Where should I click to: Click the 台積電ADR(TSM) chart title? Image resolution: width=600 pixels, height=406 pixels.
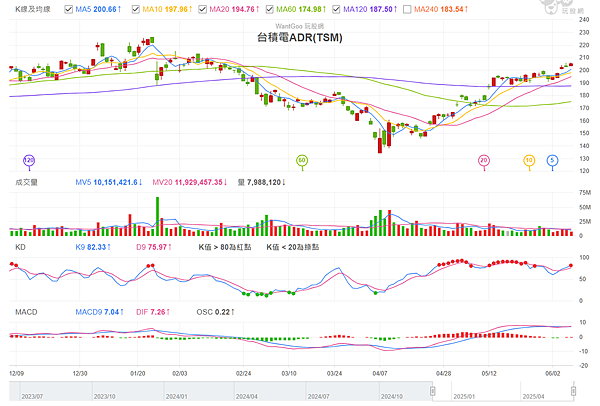coord(300,38)
